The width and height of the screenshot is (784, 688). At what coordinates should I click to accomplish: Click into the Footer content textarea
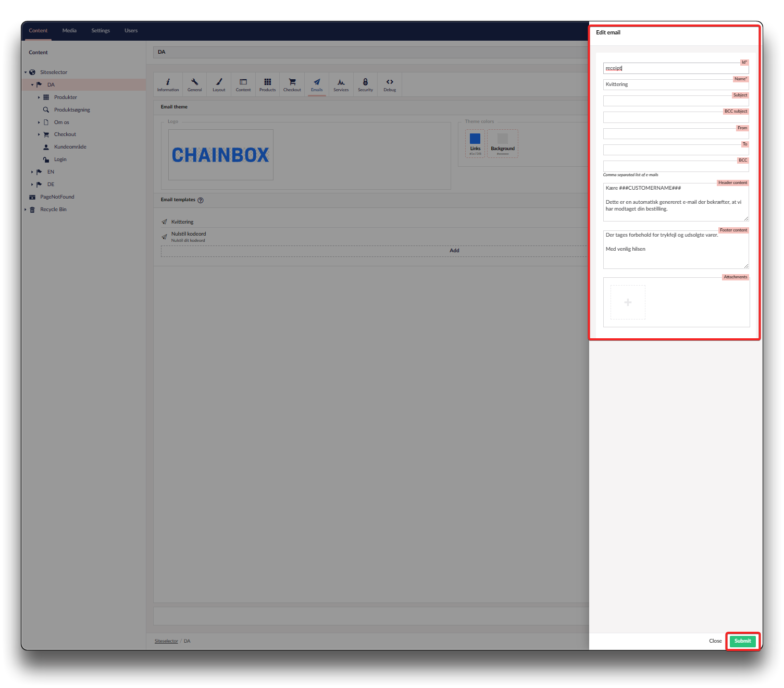click(676, 250)
